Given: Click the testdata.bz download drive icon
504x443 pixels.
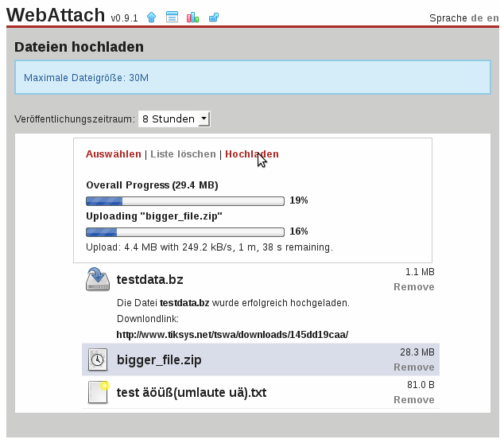Looking at the screenshot, I should tap(98, 279).
